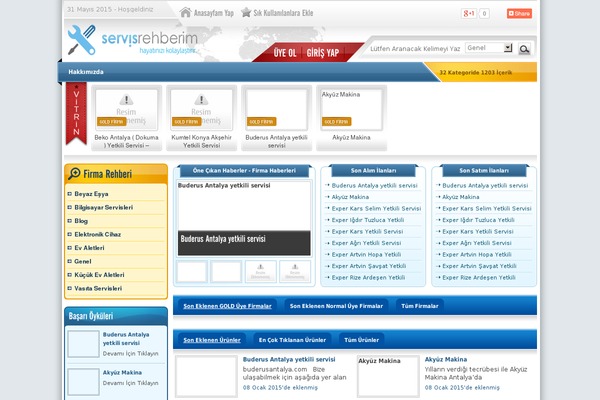Expand the Elektronik Cihaz category

[98, 234]
